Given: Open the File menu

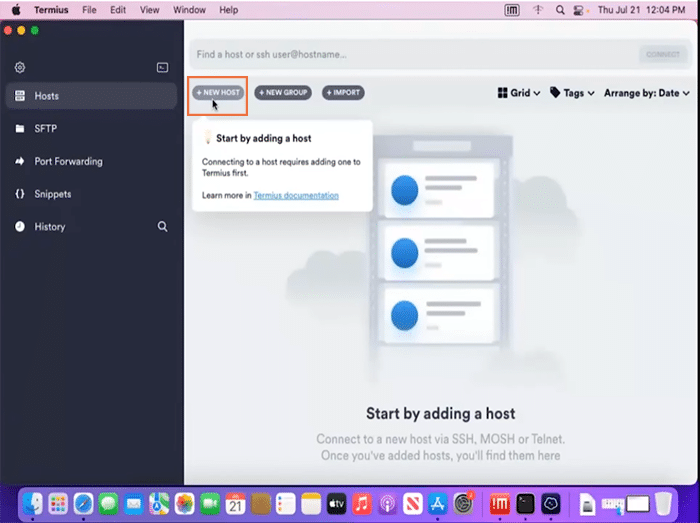Looking at the screenshot, I should click(x=90, y=10).
